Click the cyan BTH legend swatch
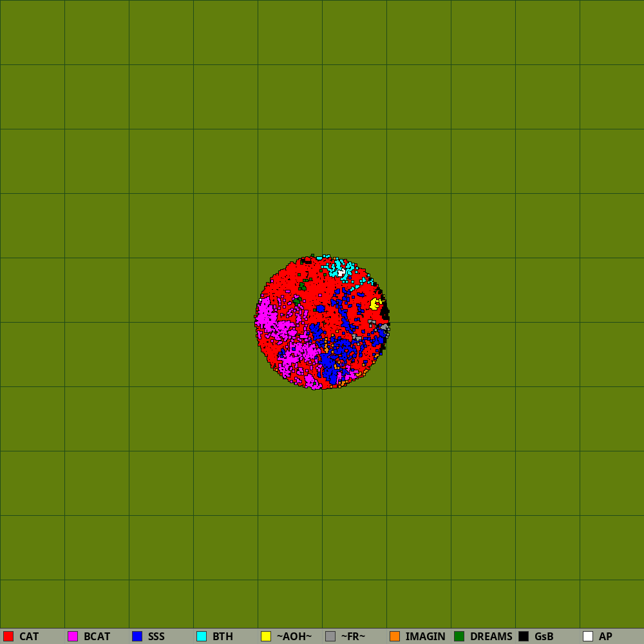The height and width of the screenshot is (644, 644). click(202, 636)
